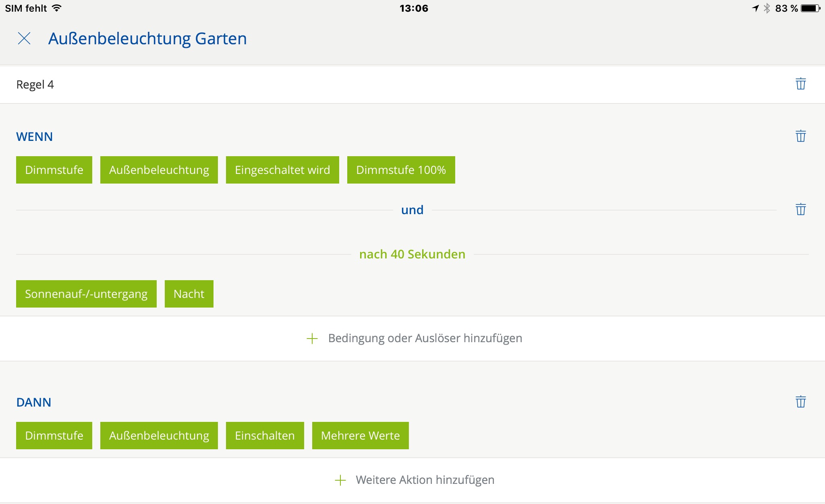
Task: Select the Dimmstufe chip in WENN section
Action: (x=54, y=170)
